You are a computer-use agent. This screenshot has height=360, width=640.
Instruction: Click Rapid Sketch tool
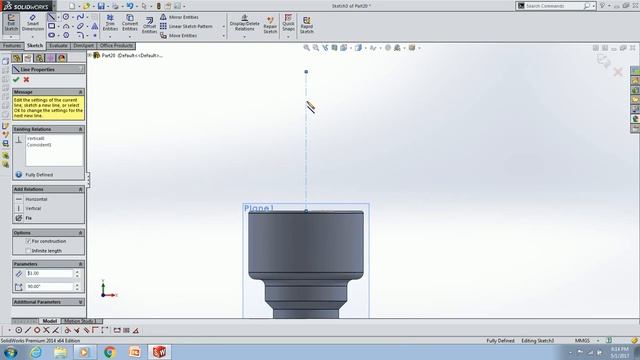(x=307, y=25)
